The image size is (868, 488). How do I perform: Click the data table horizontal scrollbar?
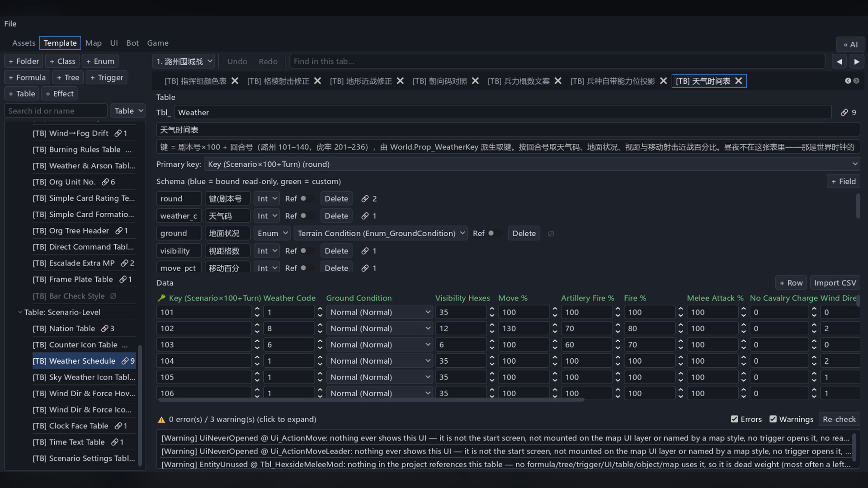pos(371,400)
